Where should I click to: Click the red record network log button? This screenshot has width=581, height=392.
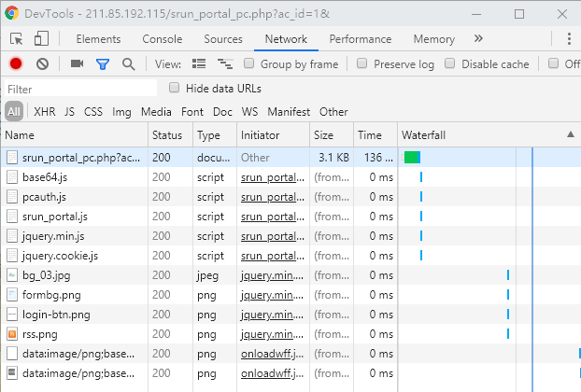16,63
